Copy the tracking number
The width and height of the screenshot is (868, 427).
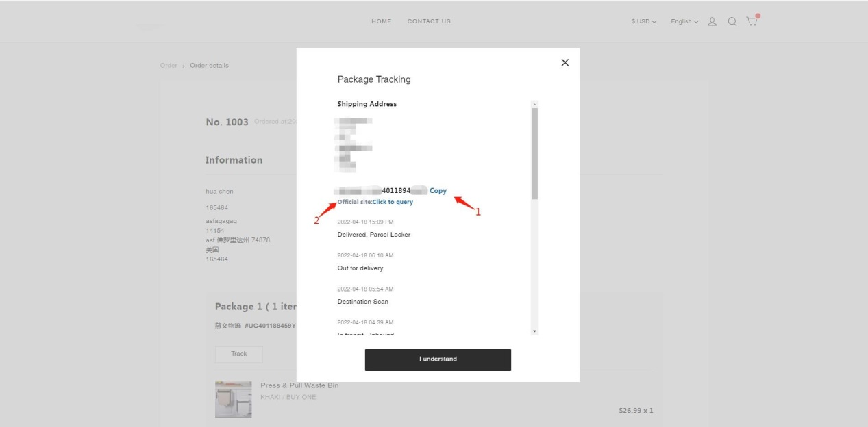[438, 191]
